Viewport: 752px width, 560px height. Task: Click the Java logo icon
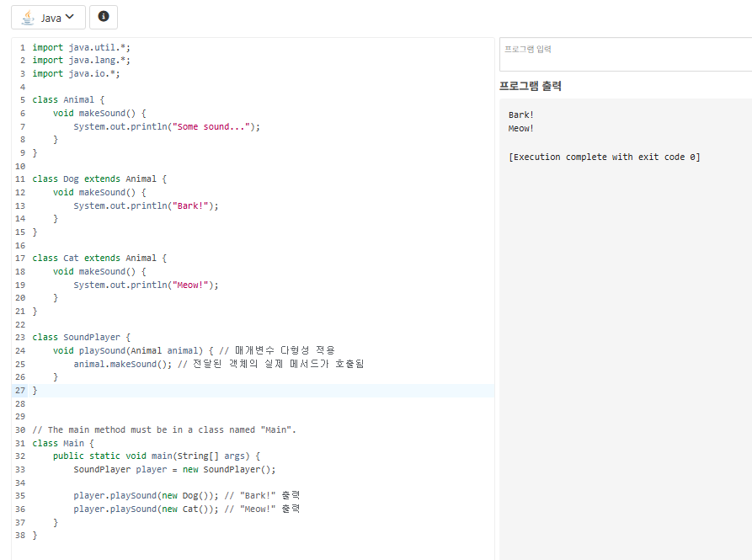pos(28,18)
